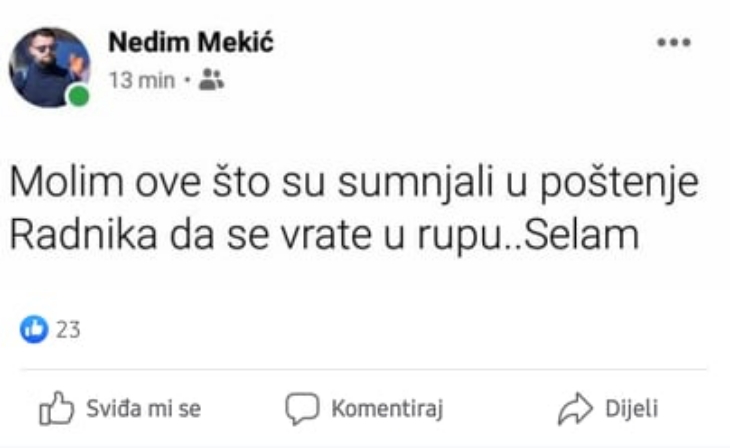Screen dimensions: 730x448
Task: Open the three-dot post options menu
Action: pyautogui.click(x=674, y=42)
